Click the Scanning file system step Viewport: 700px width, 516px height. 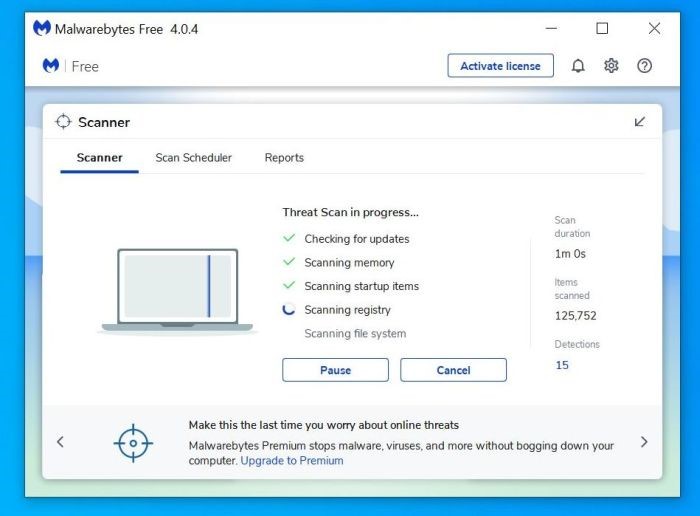[x=355, y=333]
